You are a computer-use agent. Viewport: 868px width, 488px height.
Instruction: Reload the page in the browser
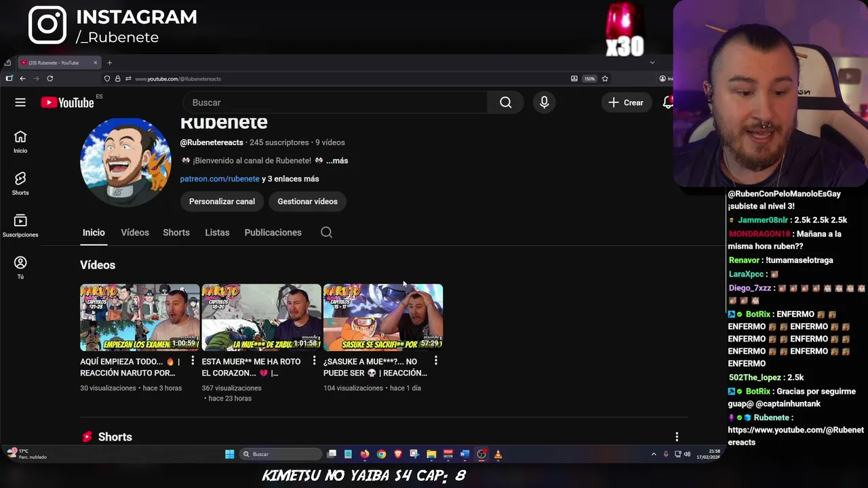(x=50, y=79)
